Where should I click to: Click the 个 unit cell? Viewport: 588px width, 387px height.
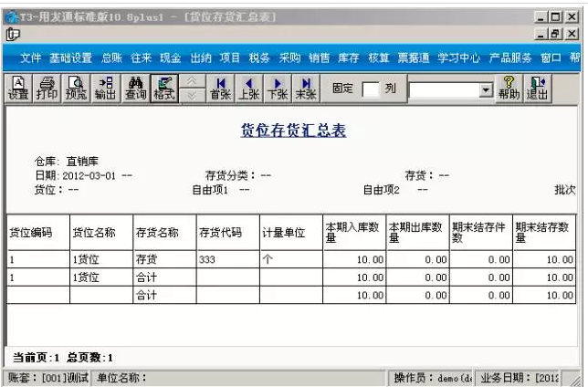coord(291,259)
